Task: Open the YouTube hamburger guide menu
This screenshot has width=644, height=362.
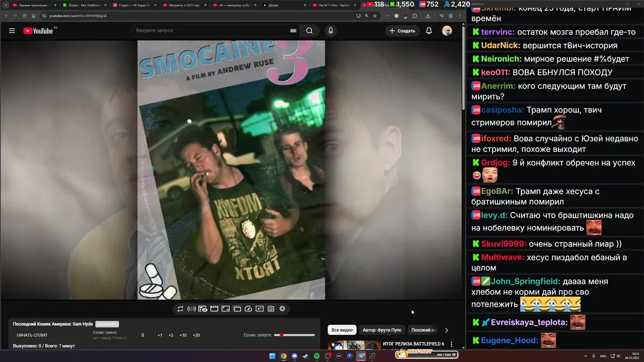Action: coord(12,31)
